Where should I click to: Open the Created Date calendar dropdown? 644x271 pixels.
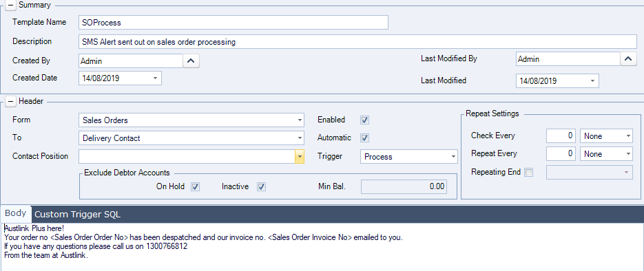point(155,78)
